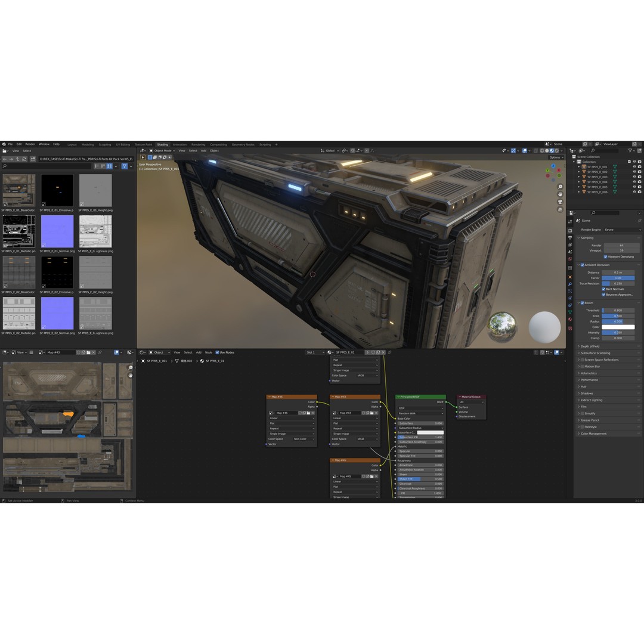
Task: Open the View Layer properties tab
Action: [570, 245]
